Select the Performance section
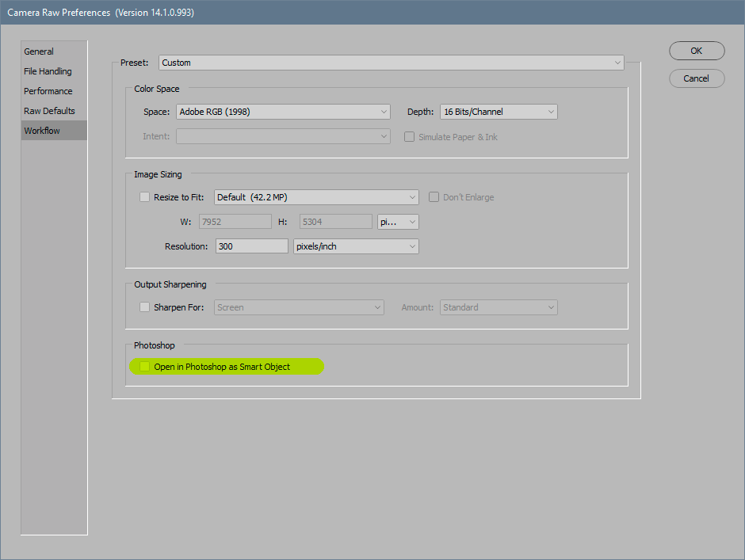 click(x=48, y=90)
